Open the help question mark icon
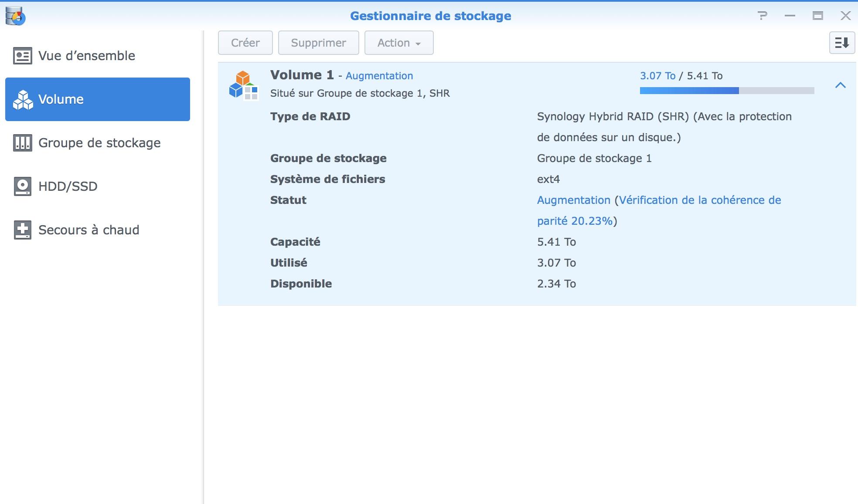Image resolution: width=858 pixels, height=504 pixels. tap(762, 16)
